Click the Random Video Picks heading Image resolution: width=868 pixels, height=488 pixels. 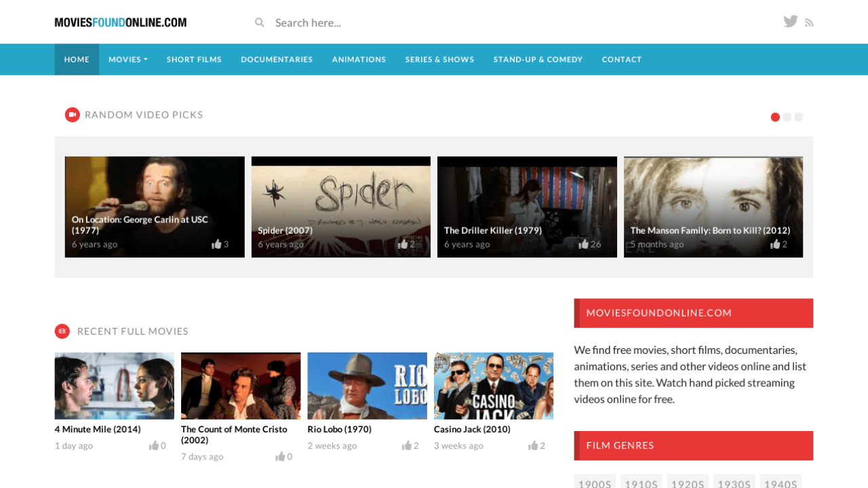pos(144,115)
